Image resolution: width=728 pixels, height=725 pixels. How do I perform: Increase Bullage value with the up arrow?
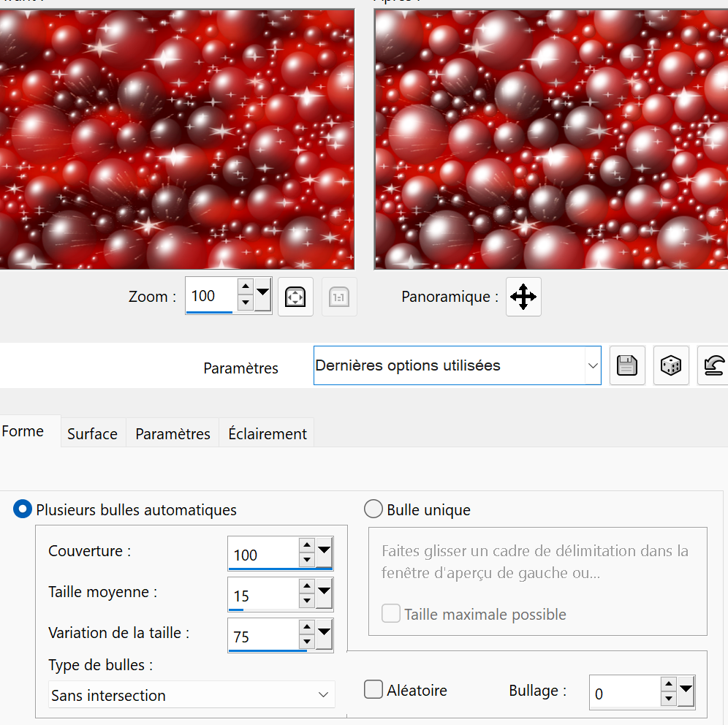pos(669,685)
